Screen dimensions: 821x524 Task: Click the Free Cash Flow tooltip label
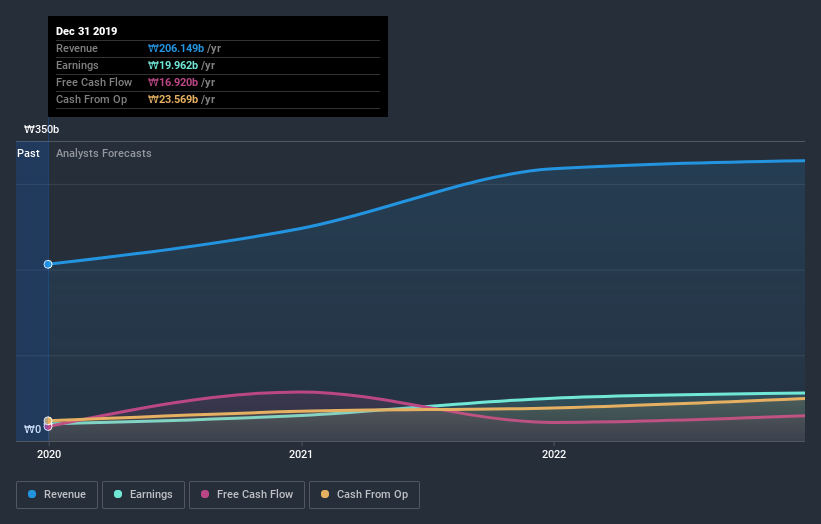click(x=94, y=82)
